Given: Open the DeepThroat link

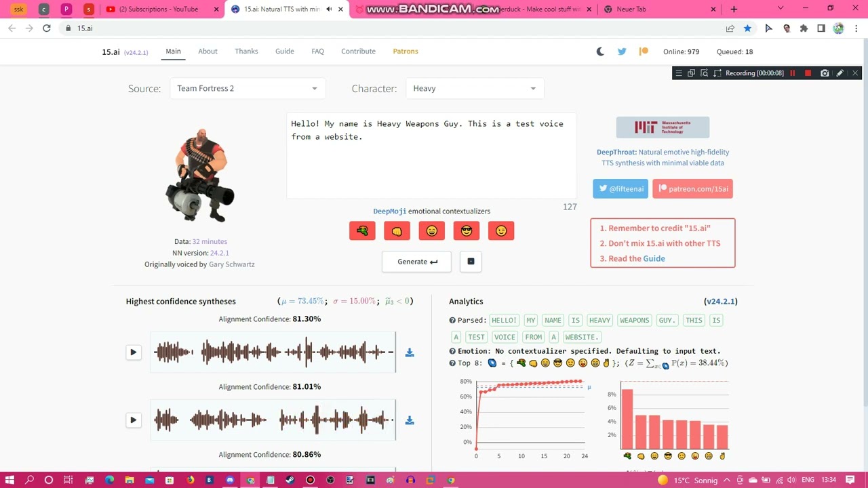Looking at the screenshot, I should (x=616, y=152).
